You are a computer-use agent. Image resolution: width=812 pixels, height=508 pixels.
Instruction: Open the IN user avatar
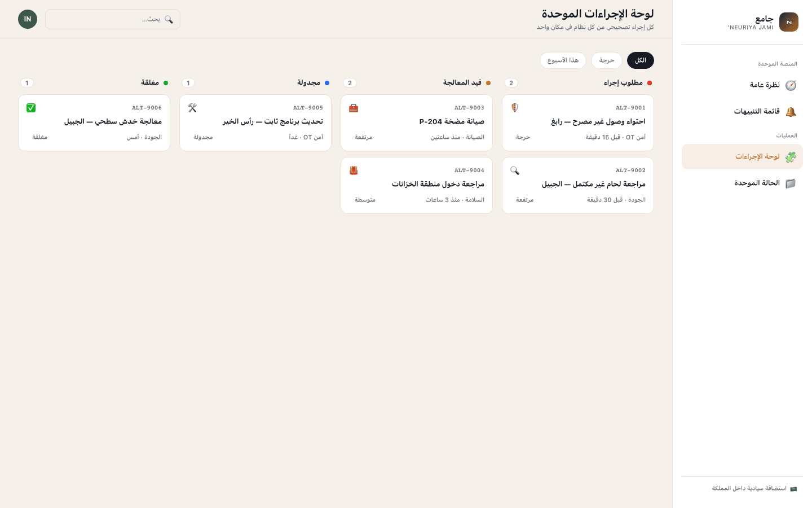pos(28,19)
